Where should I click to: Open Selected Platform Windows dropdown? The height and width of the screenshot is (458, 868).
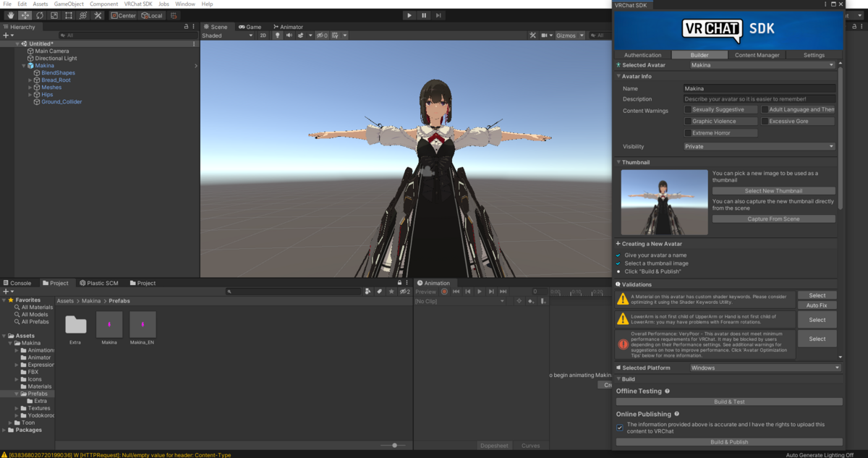[x=765, y=368]
